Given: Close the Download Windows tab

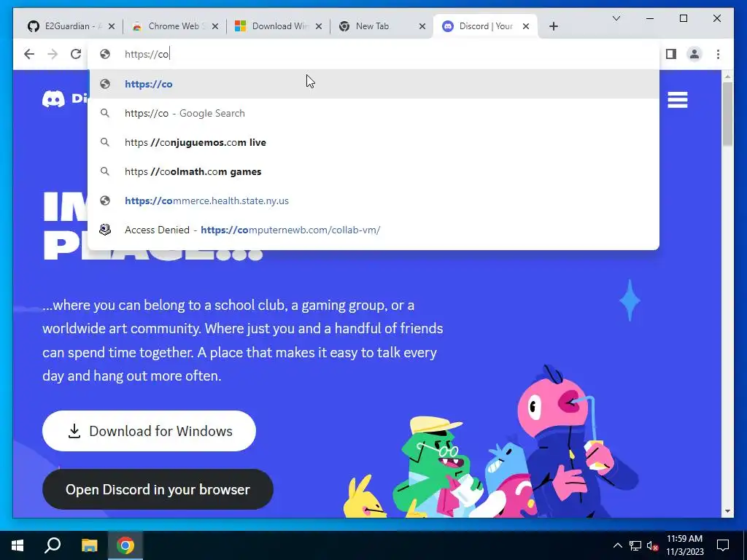Looking at the screenshot, I should (319, 26).
